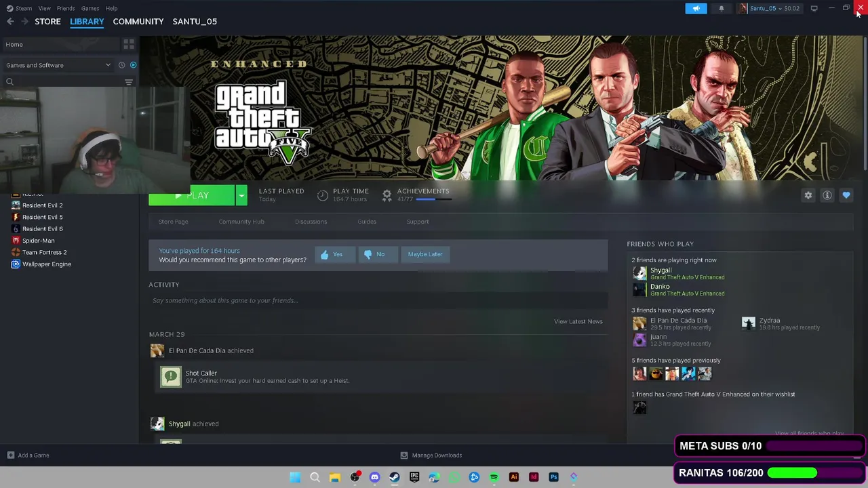Click the achievements progress bar
This screenshot has height=488, width=868.
[434, 199]
